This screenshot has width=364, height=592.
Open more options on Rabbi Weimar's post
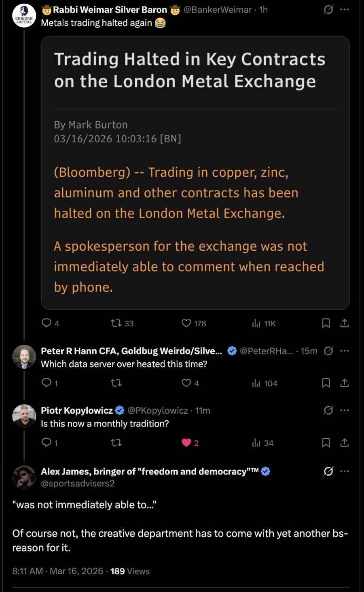pos(345,9)
